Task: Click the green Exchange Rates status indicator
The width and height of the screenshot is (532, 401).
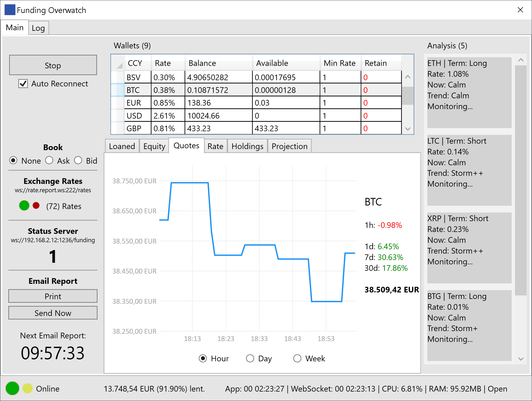Action: click(x=24, y=205)
